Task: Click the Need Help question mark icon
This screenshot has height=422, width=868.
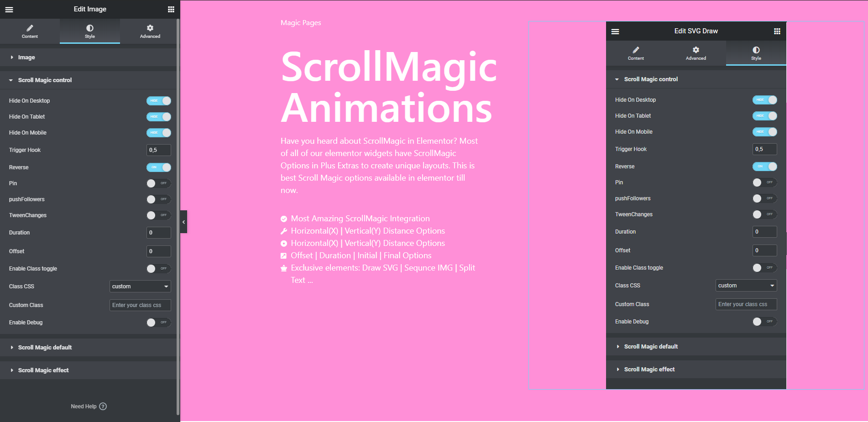Action: (x=103, y=406)
